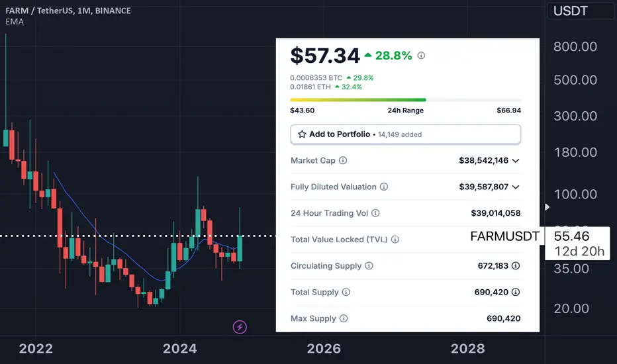The width and height of the screenshot is (617, 364).
Task: Click the purple lightning bolt event icon
Action: (240, 326)
